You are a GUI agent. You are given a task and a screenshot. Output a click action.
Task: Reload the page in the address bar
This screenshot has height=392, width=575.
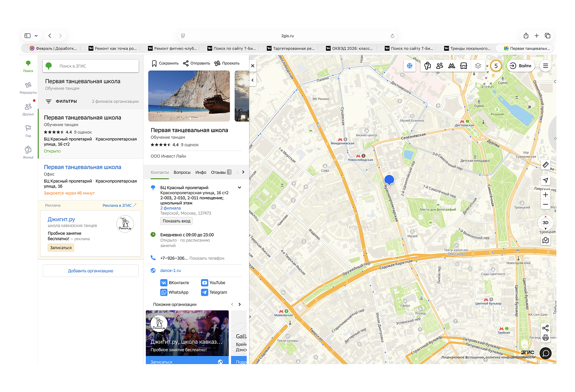tap(392, 36)
